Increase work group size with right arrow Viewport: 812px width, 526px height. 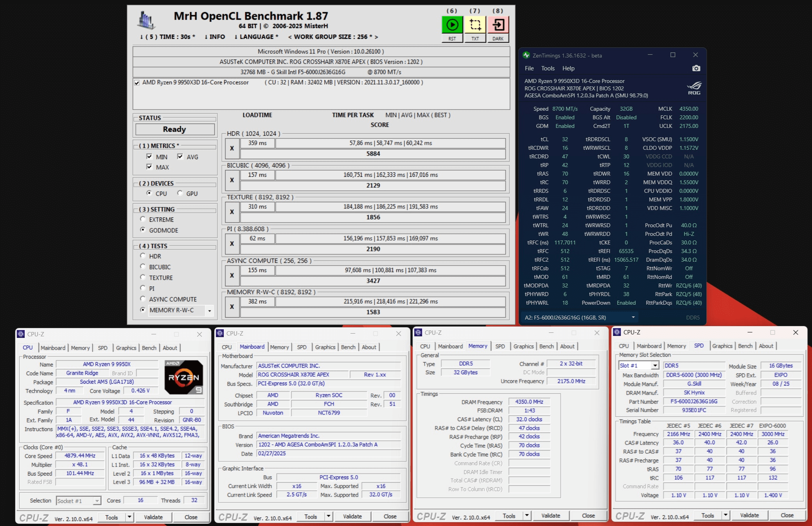(376, 37)
